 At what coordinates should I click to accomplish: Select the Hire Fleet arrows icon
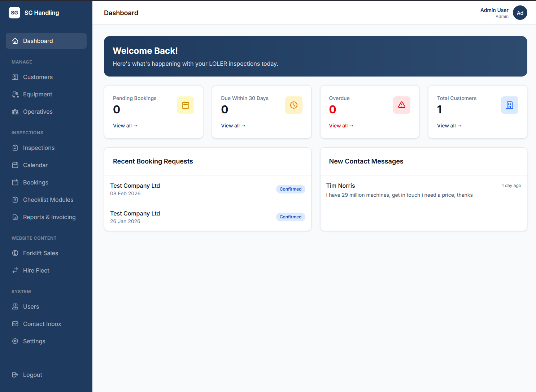click(15, 270)
